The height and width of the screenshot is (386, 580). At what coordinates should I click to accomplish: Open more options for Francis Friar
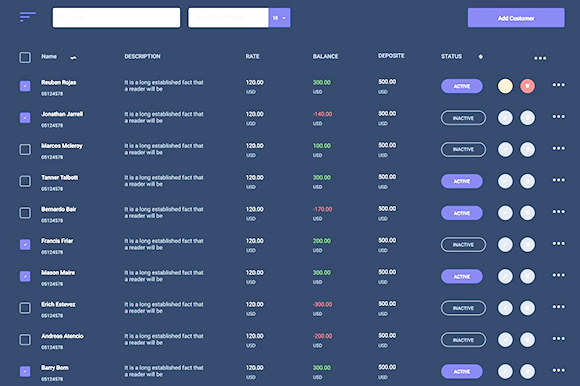pyautogui.click(x=559, y=243)
